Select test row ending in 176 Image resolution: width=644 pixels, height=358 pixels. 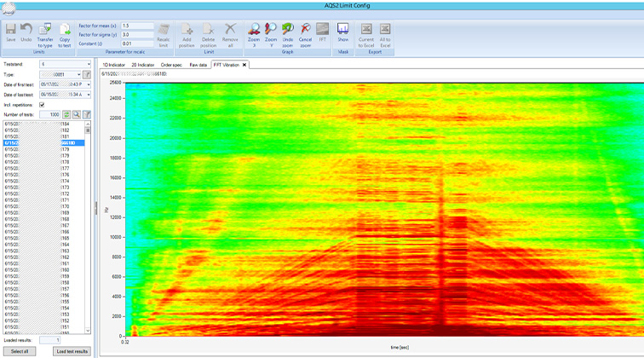coord(44,175)
